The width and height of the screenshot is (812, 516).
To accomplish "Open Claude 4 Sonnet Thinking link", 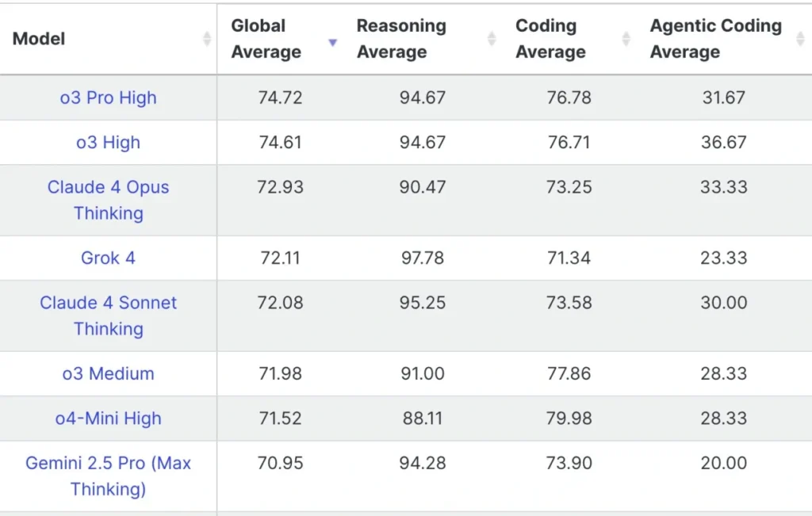I will click(108, 315).
